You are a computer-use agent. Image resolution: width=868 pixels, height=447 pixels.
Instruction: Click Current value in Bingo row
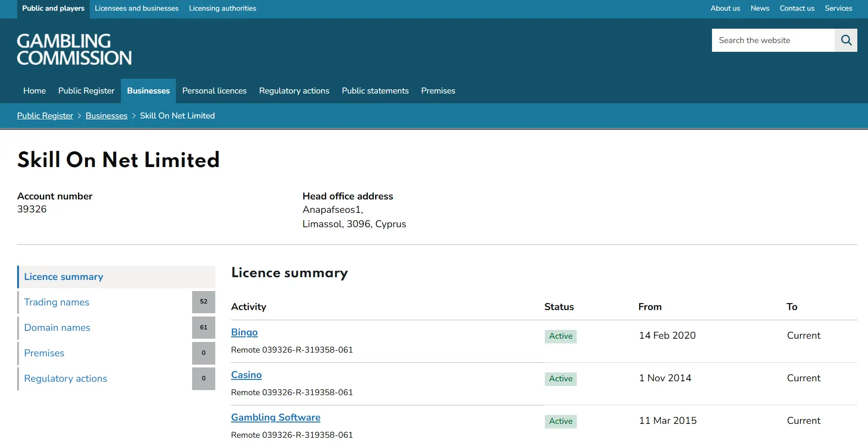tap(804, 335)
